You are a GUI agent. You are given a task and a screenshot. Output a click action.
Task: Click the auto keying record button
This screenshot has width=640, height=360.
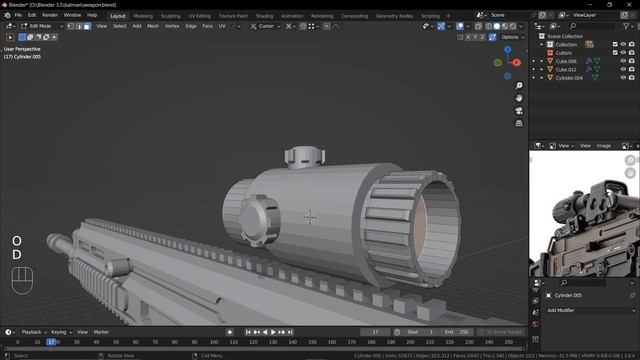230,332
